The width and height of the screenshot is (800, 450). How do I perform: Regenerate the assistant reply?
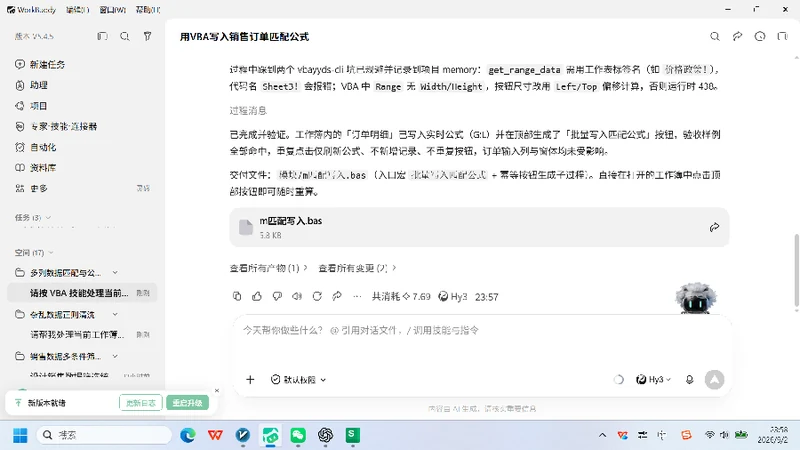tap(317, 296)
